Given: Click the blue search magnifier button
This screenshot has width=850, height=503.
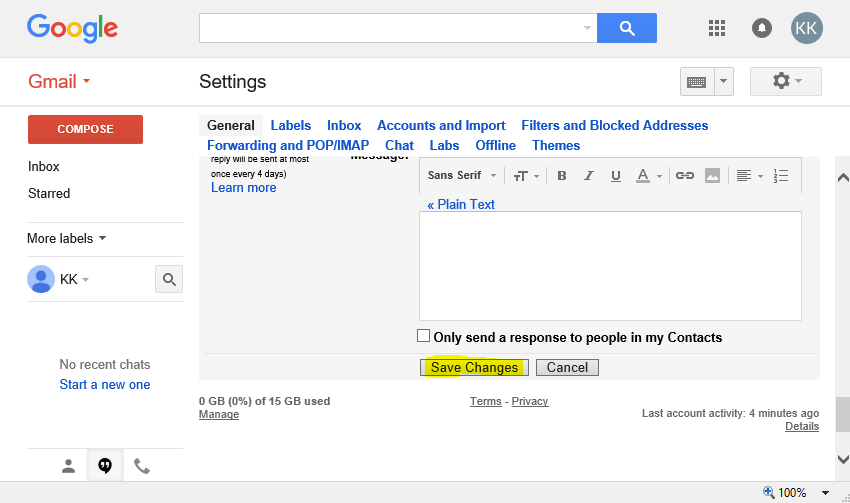Looking at the screenshot, I should pyautogui.click(x=627, y=28).
